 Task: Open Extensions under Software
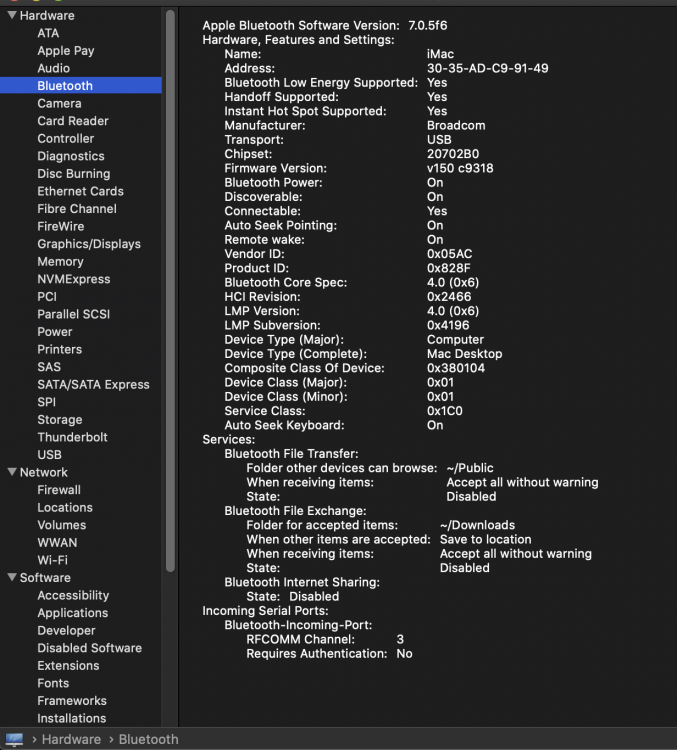[x=68, y=666]
